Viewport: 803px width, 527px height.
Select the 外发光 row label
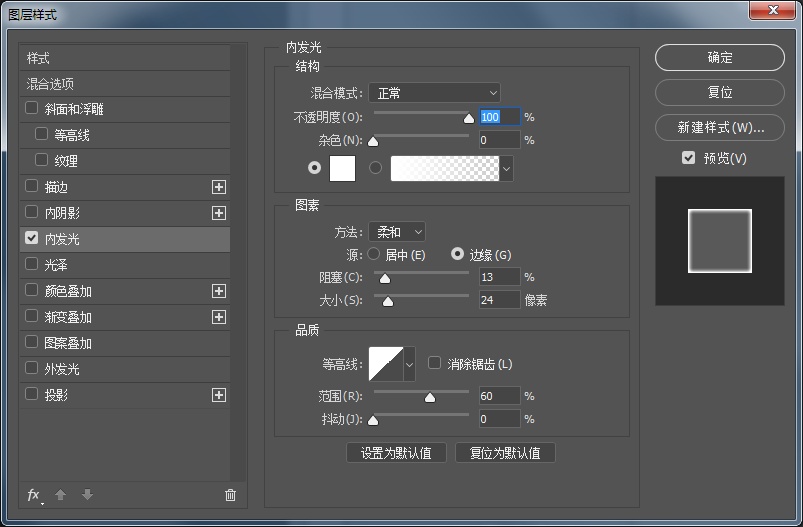coord(62,369)
